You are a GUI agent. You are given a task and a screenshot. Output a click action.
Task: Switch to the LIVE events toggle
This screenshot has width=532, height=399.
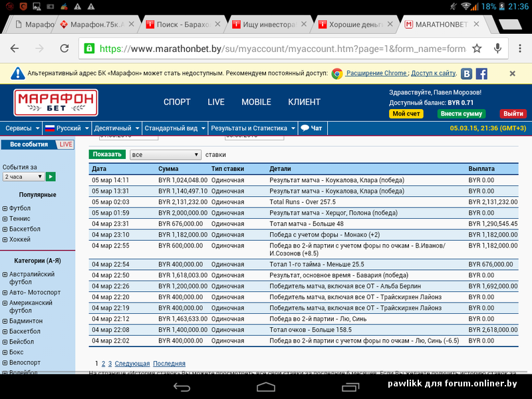point(65,144)
